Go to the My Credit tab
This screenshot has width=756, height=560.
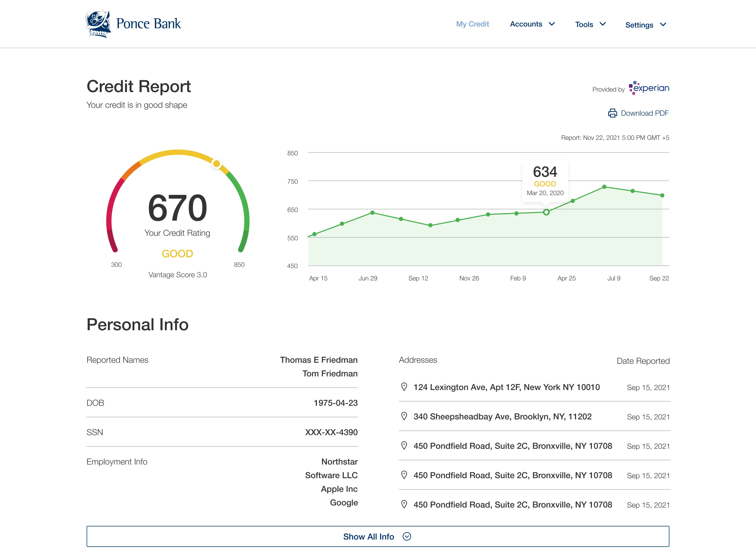pyautogui.click(x=472, y=24)
